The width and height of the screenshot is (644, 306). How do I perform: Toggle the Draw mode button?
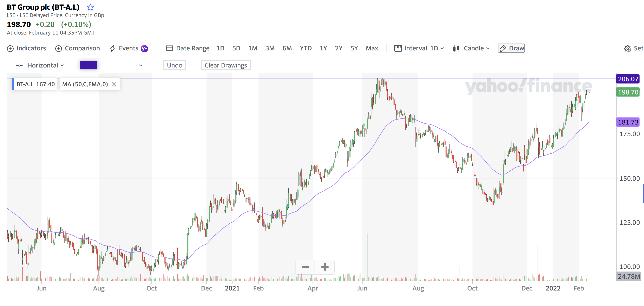511,48
